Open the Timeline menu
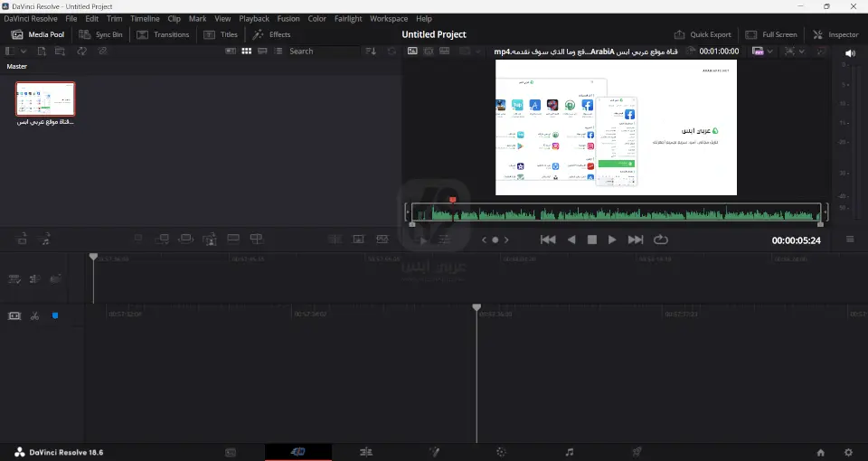The image size is (868, 461). 145,18
